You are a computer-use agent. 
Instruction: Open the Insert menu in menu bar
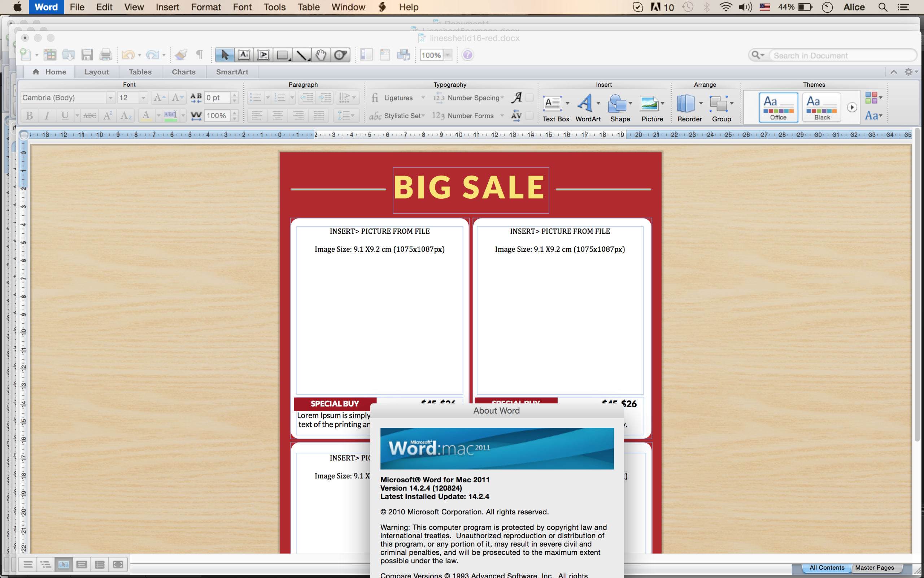[x=167, y=7]
